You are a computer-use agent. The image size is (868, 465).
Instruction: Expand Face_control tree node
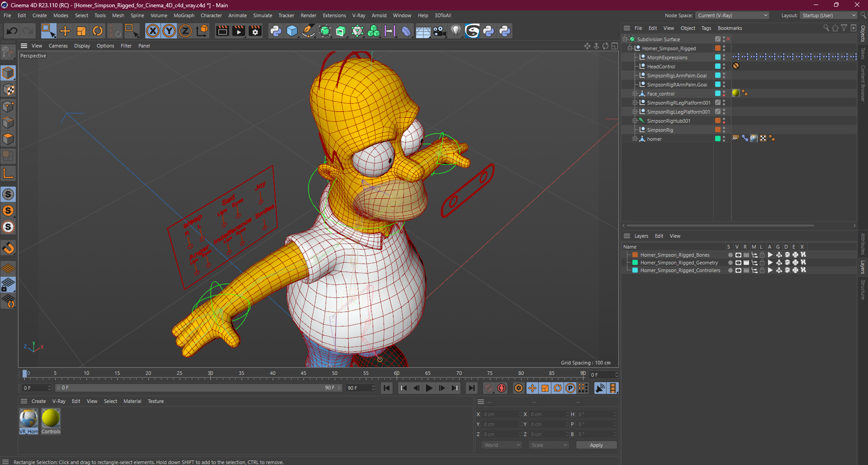635,94
